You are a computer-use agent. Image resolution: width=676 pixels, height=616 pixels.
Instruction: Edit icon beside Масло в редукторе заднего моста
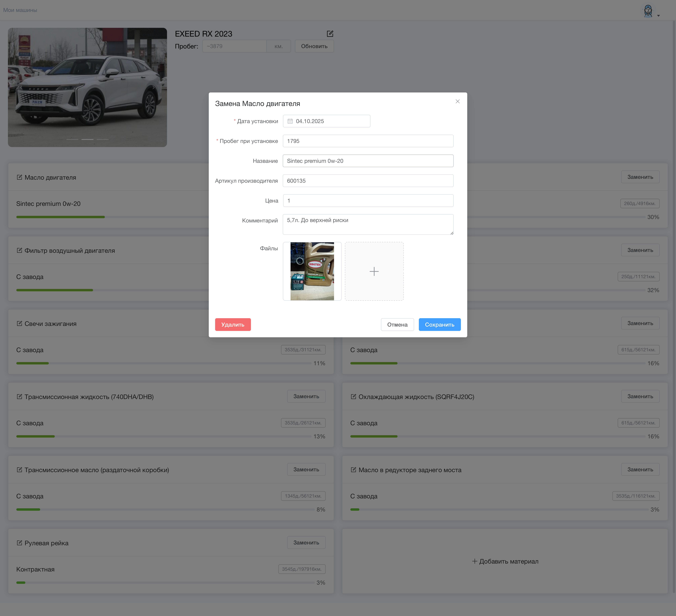click(353, 470)
